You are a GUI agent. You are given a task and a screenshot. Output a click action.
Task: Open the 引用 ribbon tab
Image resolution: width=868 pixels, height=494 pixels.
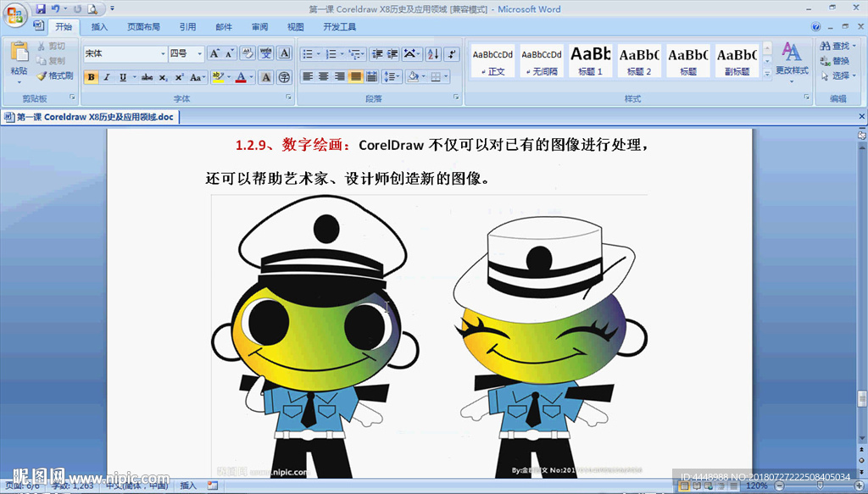coord(187,26)
